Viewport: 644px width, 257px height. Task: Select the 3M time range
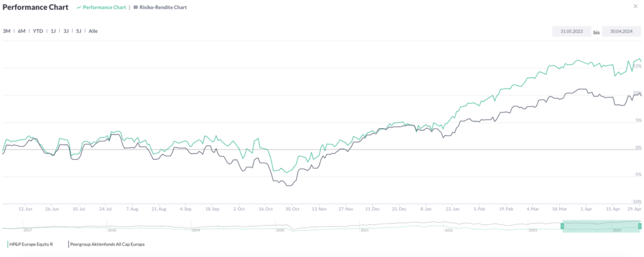tap(6, 31)
